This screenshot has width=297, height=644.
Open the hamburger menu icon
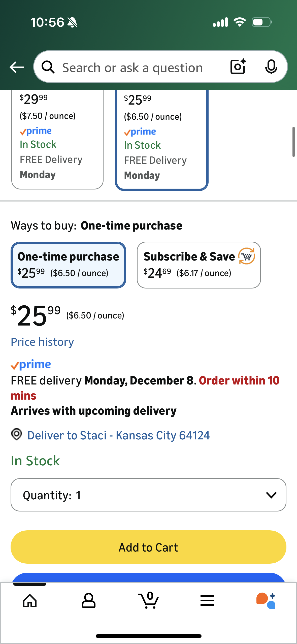pos(207,601)
